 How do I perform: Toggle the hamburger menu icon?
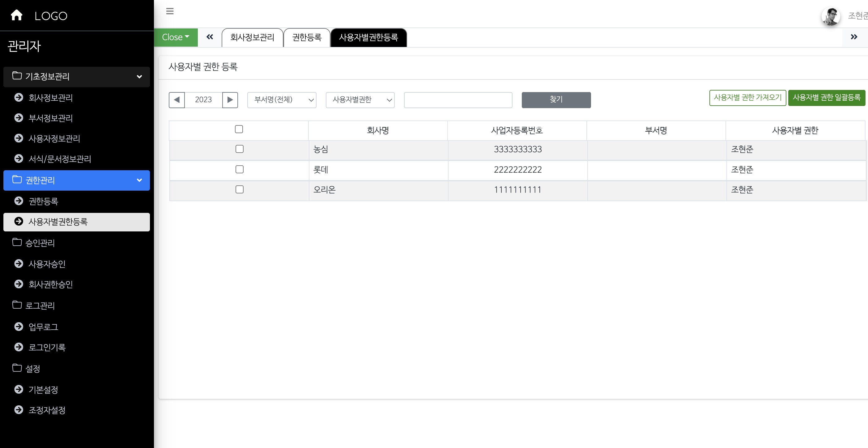pyautogui.click(x=170, y=11)
